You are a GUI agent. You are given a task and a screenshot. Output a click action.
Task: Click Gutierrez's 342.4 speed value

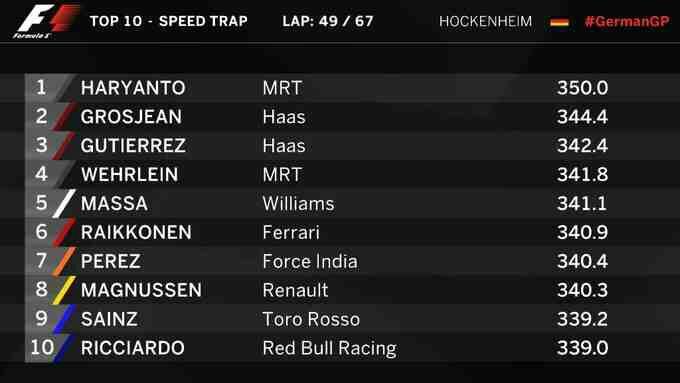pos(582,146)
